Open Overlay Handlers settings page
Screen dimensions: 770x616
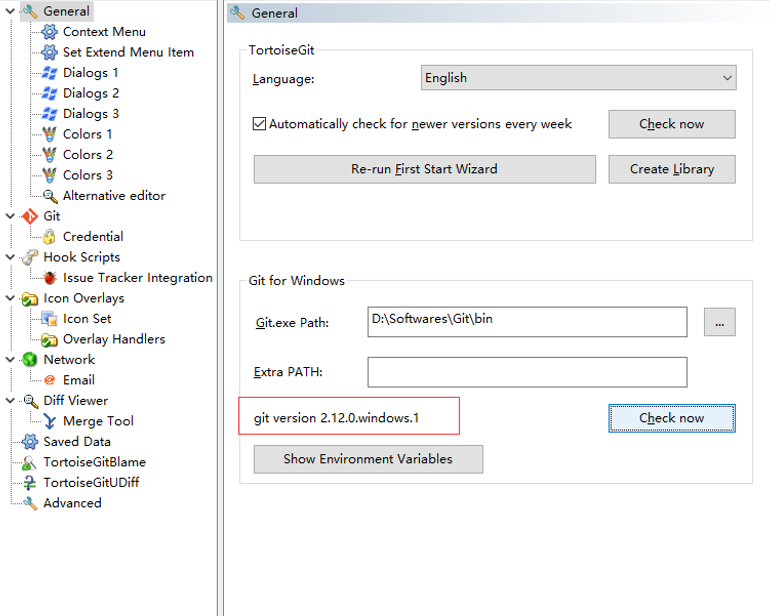click(x=114, y=339)
